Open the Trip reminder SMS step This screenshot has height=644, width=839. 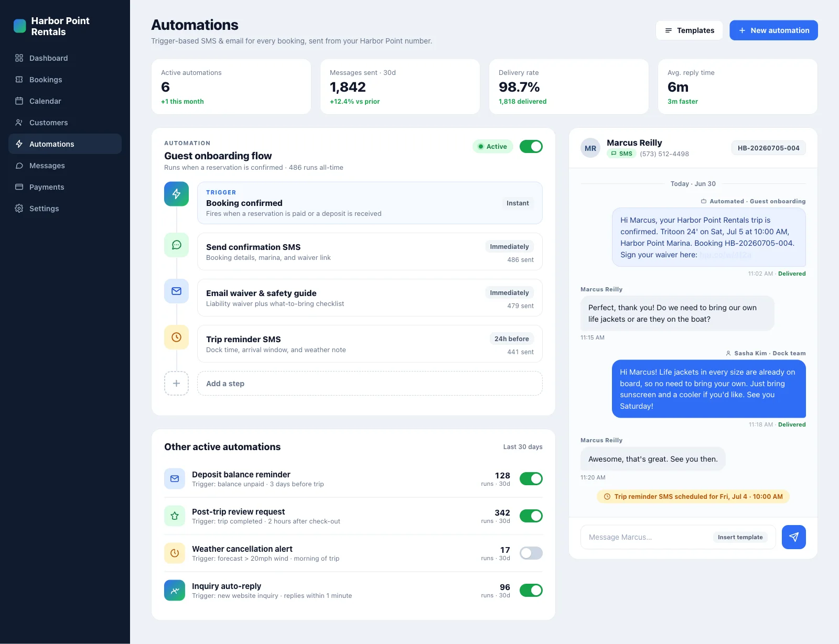[370, 344]
